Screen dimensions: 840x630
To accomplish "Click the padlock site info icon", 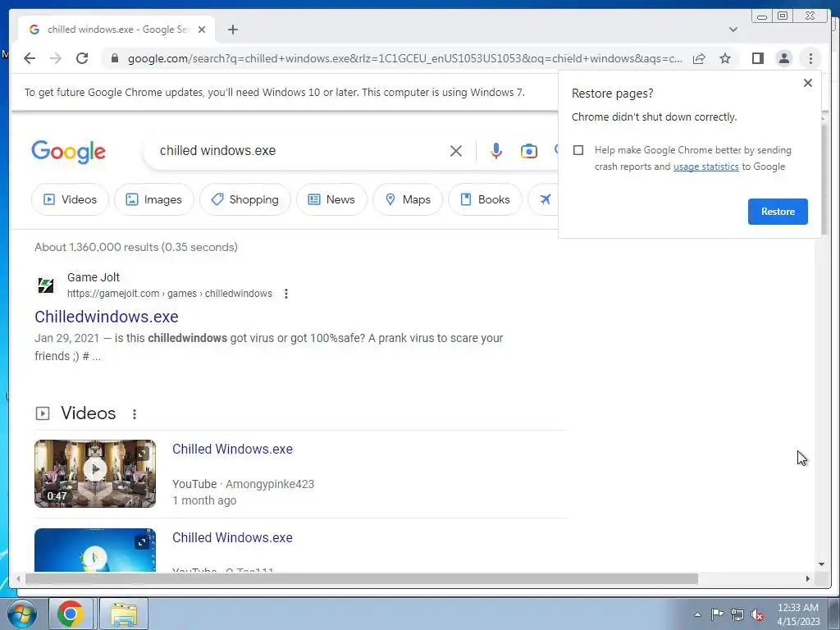I will (x=115, y=58).
